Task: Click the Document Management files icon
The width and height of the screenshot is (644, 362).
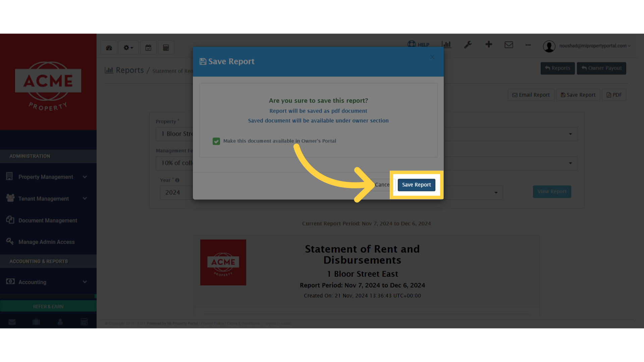Action: click(10, 220)
